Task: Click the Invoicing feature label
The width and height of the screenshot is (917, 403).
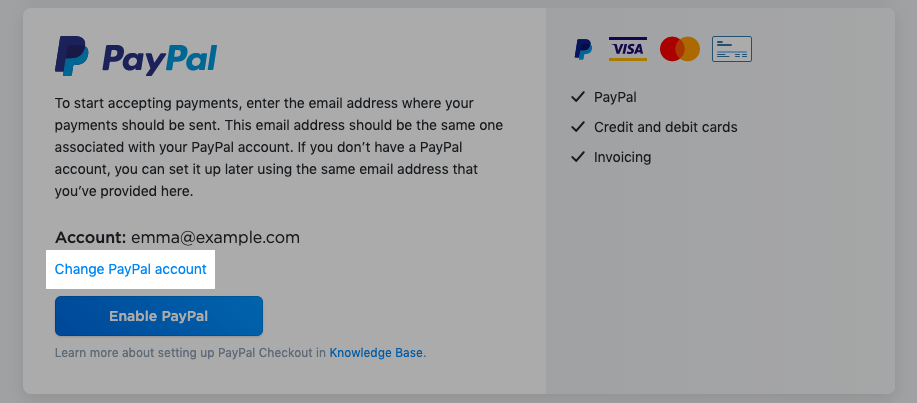Action: point(622,157)
